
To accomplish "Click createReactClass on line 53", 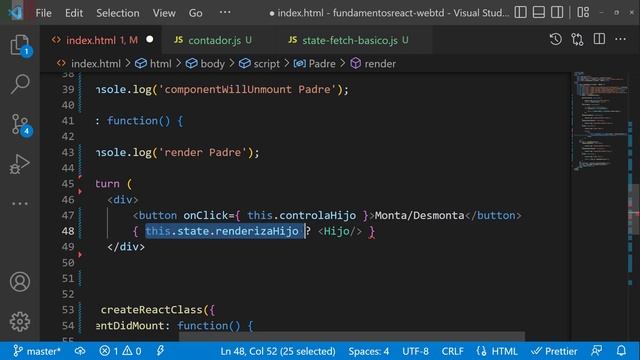I will click(151, 310).
